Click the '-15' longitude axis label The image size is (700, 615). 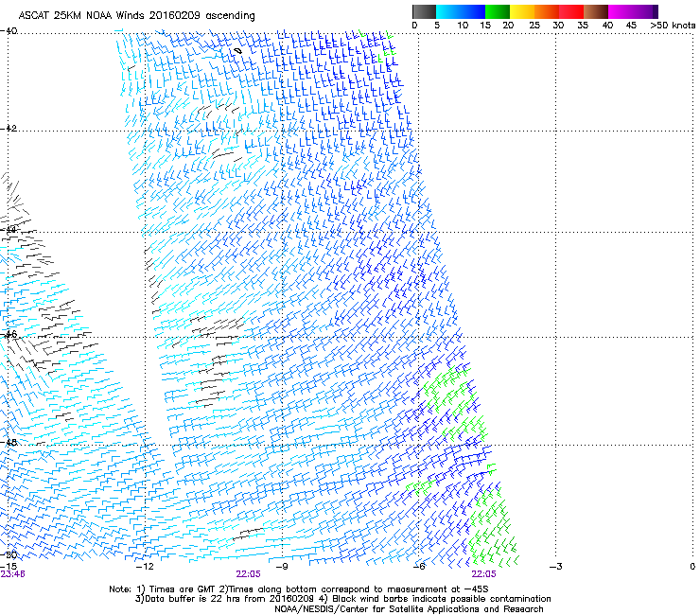[8, 567]
